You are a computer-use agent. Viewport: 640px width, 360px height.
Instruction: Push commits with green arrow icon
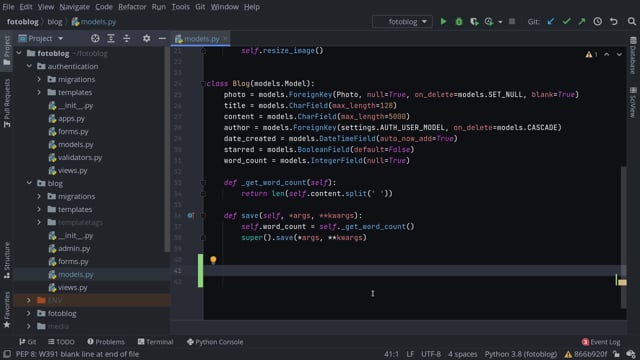click(582, 21)
